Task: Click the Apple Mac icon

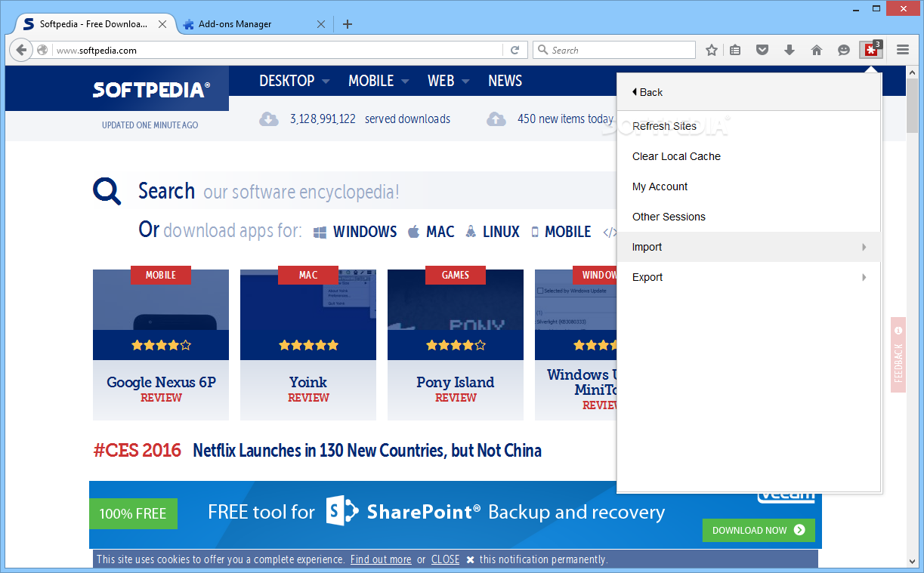Action: point(413,232)
